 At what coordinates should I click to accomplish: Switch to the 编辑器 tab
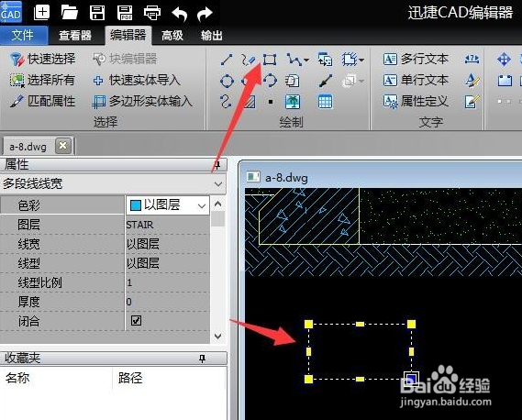(128, 35)
